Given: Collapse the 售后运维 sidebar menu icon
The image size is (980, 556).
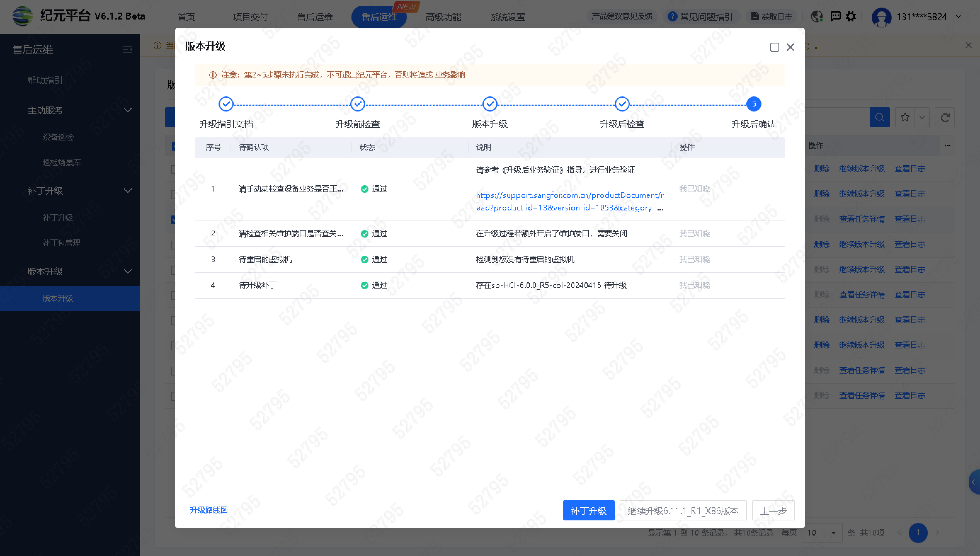Looking at the screenshot, I should point(127,50).
